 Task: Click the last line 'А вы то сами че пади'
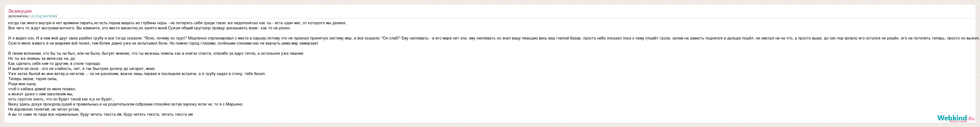[100, 114]
